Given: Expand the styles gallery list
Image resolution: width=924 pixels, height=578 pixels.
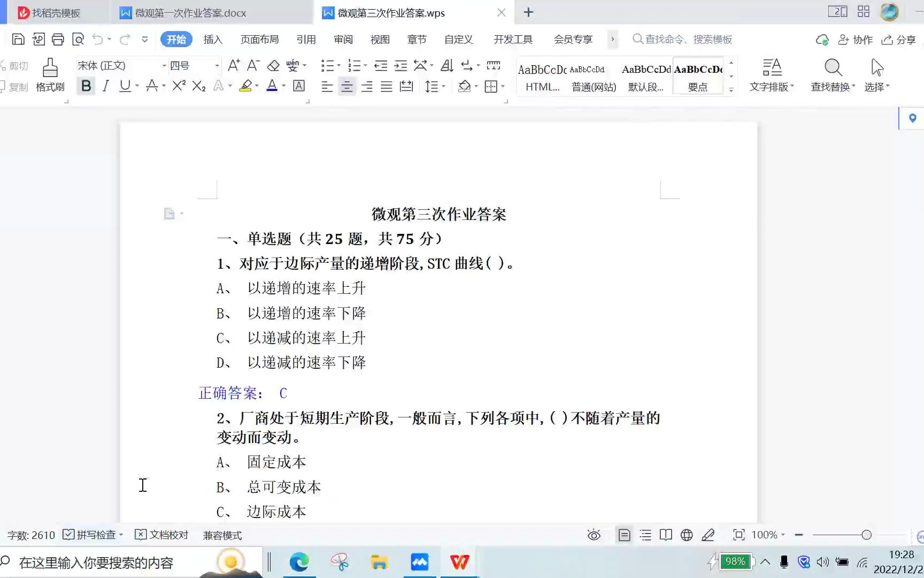Looking at the screenshot, I should point(731,90).
